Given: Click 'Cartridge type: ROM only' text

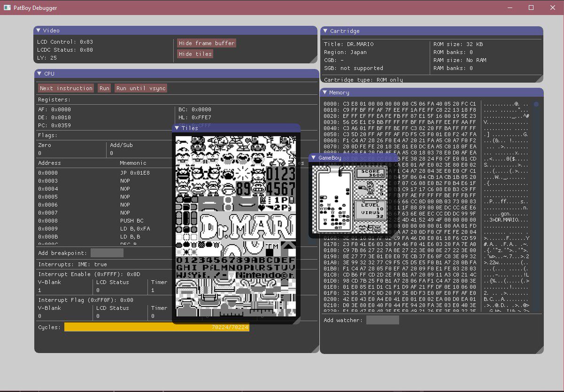Looking at the screenshot, I should pos(363,80).
